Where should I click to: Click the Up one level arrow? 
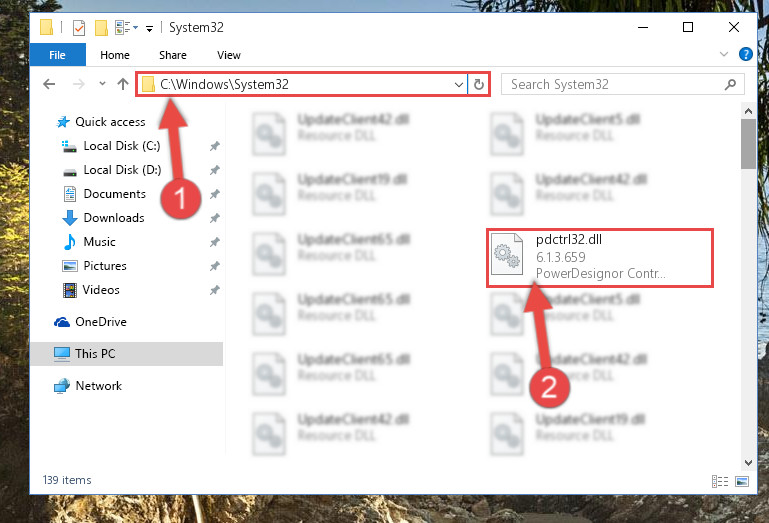tap(123, 84)
